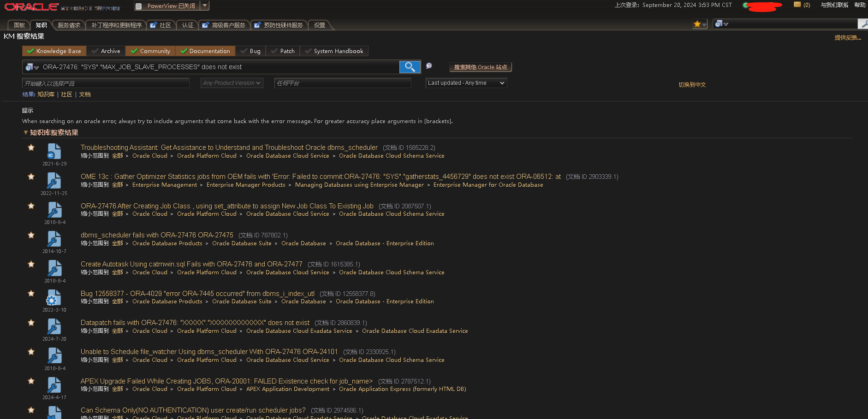Toggle the Documentation source filter
The image size is (868, 419).
tap(205, 51)
